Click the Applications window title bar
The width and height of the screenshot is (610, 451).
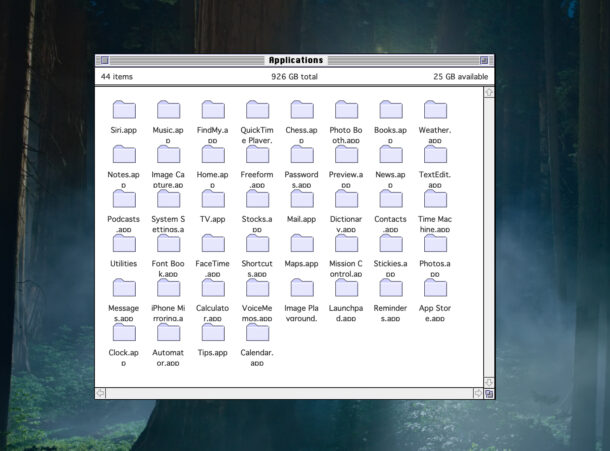tap(295, 60)
